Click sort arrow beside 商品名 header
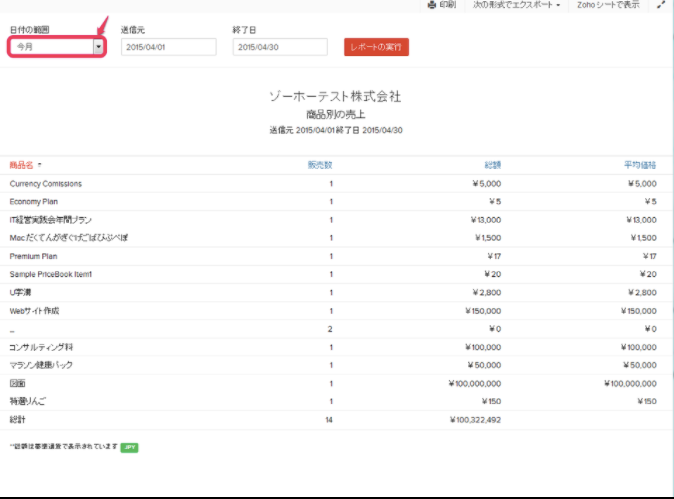The image size is (674, 499). tap(40, 165)
